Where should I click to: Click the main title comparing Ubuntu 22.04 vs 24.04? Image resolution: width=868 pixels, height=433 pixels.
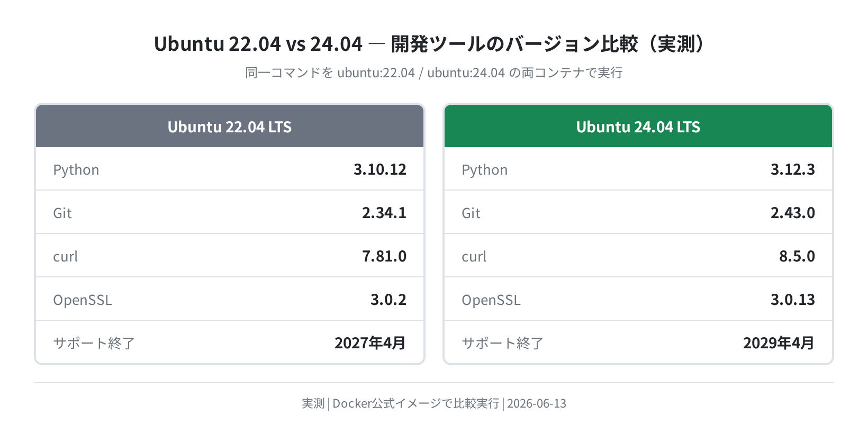430,44
